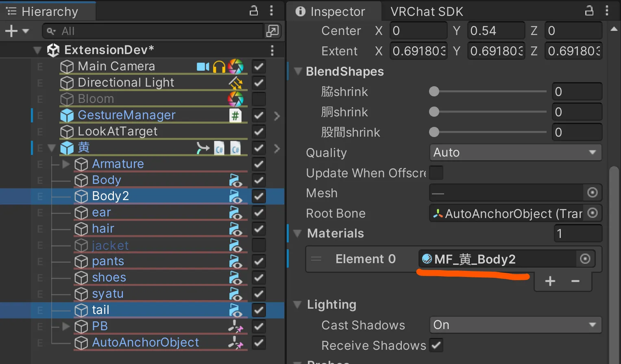Enable the jacket object checkbox
This screenshot has height=364, width=621.
pyautogui.click(x=259, y=245)
